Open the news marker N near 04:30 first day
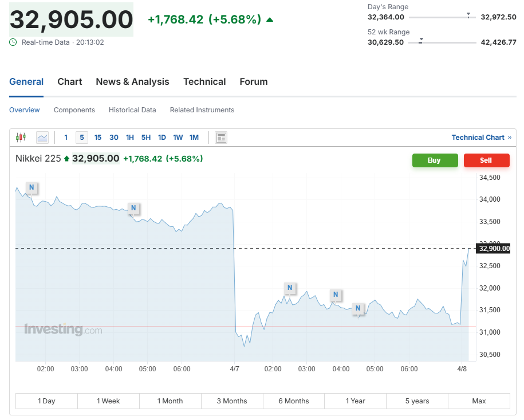The width and height of the screenshot is (524, 420). pyautogui.click(x=133, y=208)
